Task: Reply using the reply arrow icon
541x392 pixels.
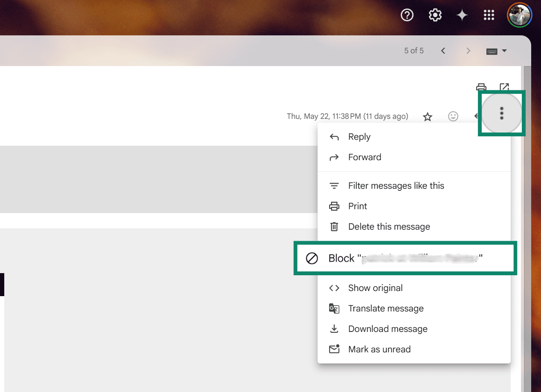Action: 477,116
